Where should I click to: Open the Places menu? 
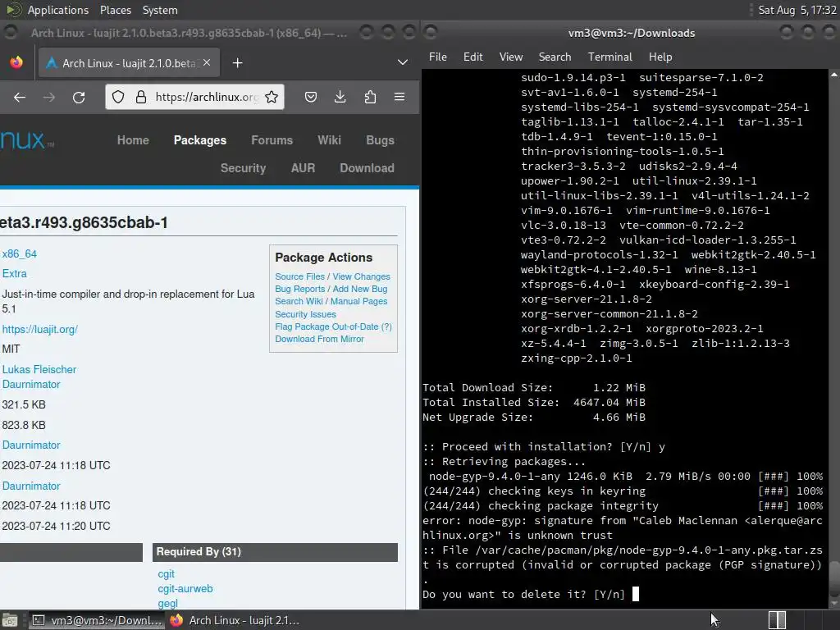[115, 10]
